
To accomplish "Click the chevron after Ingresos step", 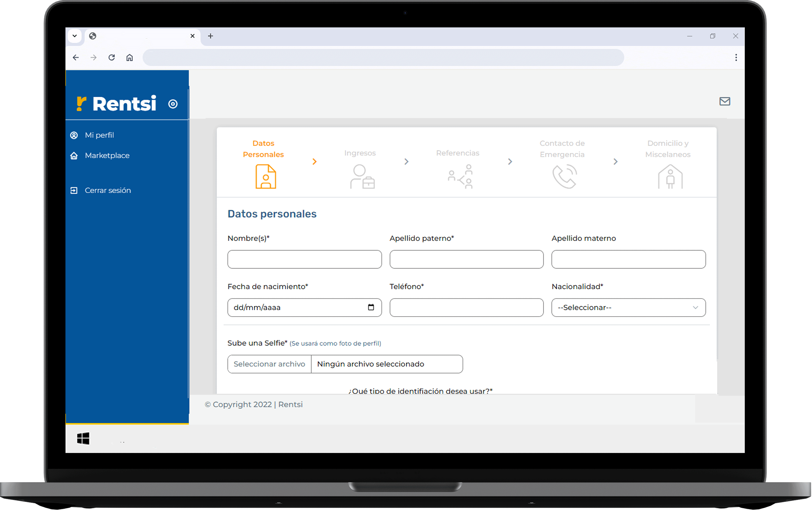I will (x=406, y=162).
